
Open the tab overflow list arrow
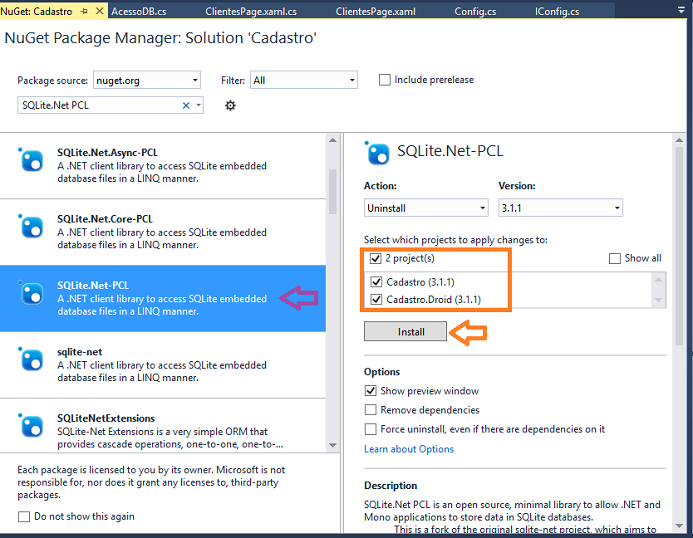681,10
